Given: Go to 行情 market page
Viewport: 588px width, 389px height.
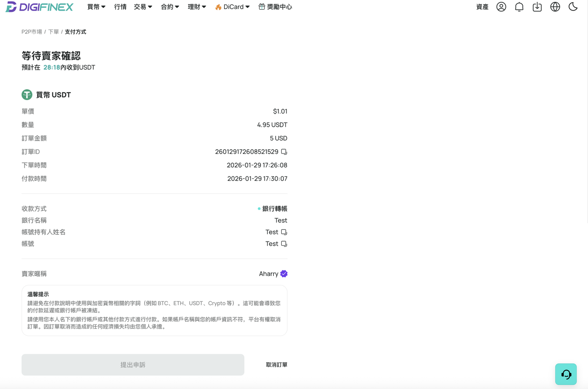Looking at the screenshot, I should [x=120, y=7].
